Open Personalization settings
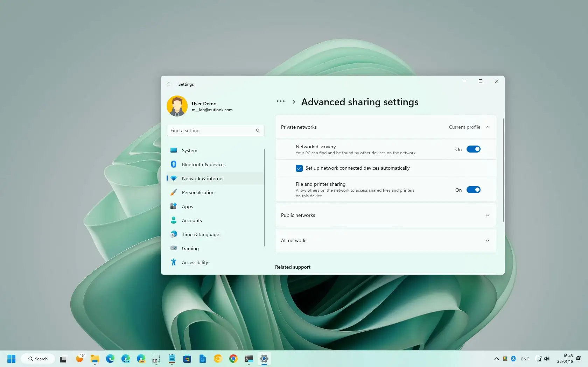The height and width of the screenshot is (367, 588). click(x=198, y=192)
